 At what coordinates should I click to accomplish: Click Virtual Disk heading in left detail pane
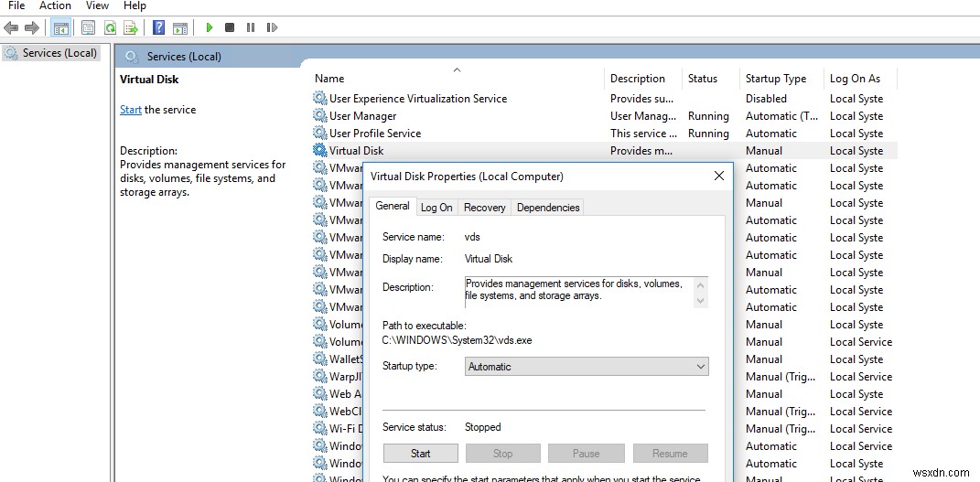click(149, 80)
